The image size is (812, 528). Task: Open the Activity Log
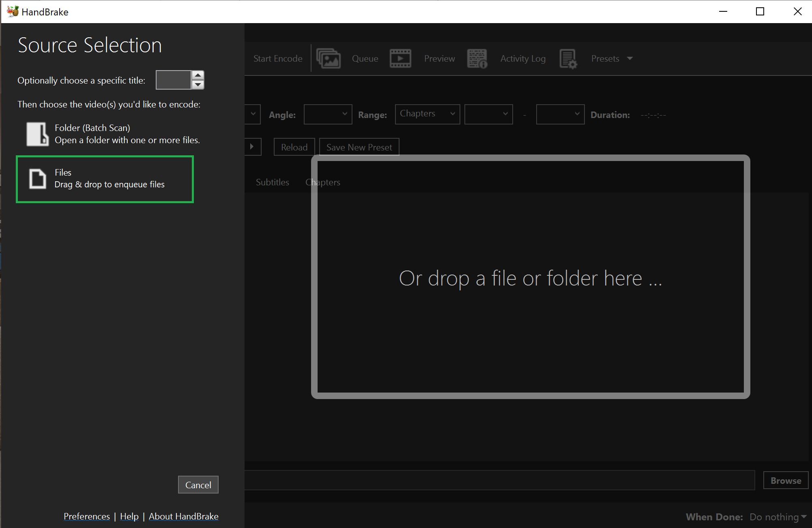(523, 58)
